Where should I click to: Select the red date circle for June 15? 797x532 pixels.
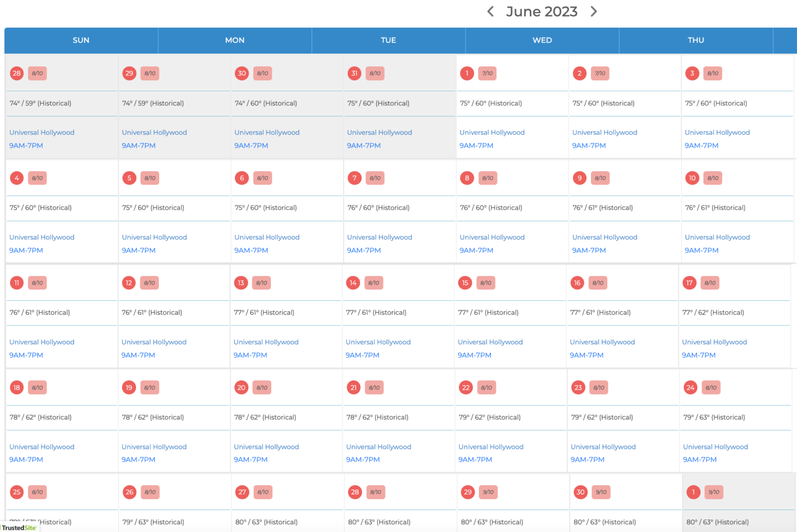(x=465, y=283)
